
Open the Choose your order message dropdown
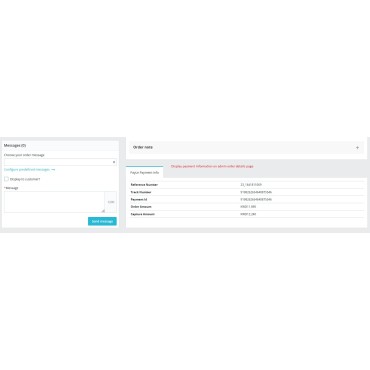[x=60, y=162]
